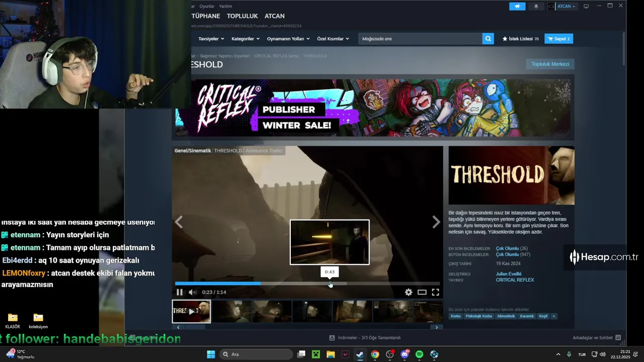Open Discord from taskbar
This screenshot has height=362, width=644.
click(x=405, y=354)
